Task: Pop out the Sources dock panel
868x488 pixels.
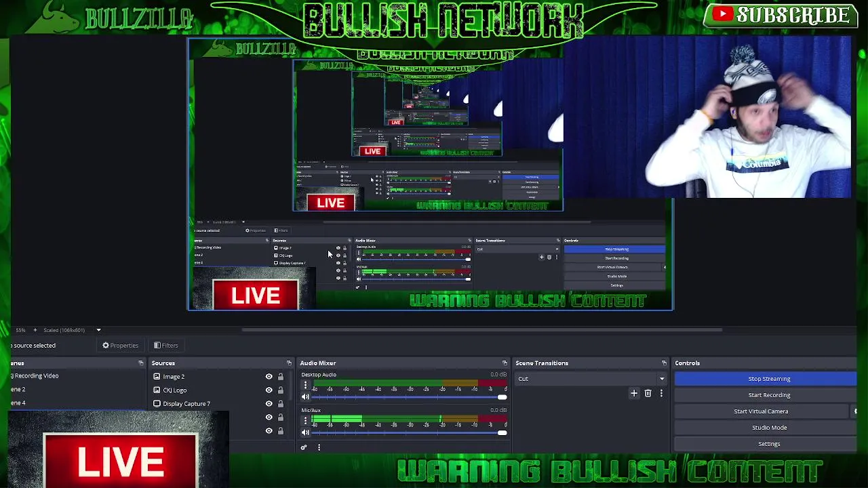Action: tap(289, 363)
